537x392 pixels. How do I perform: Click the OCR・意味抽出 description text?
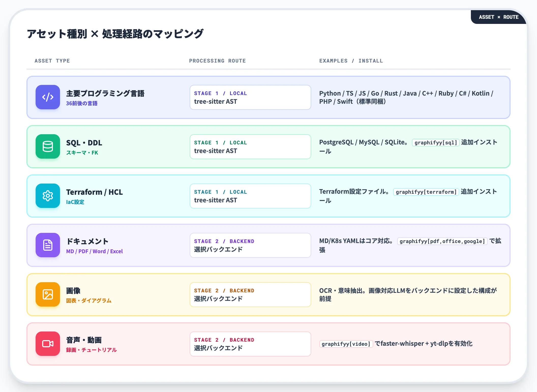pyautogui.click(x=408, y=295)
